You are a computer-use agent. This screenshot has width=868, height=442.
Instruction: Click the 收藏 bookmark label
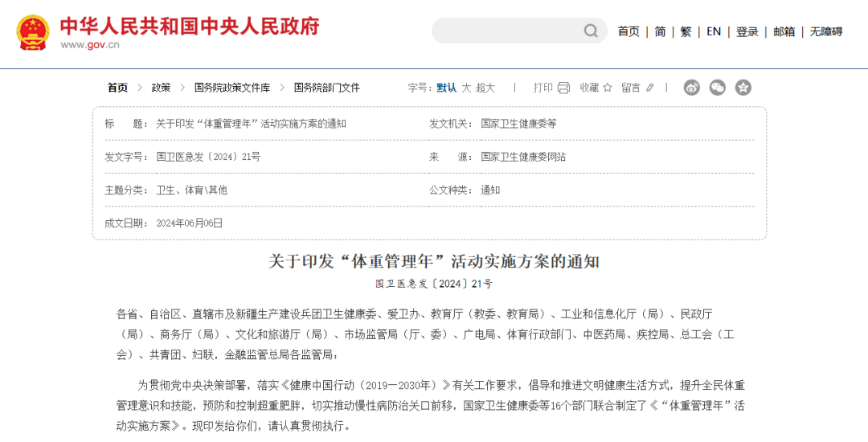(590, 88)
